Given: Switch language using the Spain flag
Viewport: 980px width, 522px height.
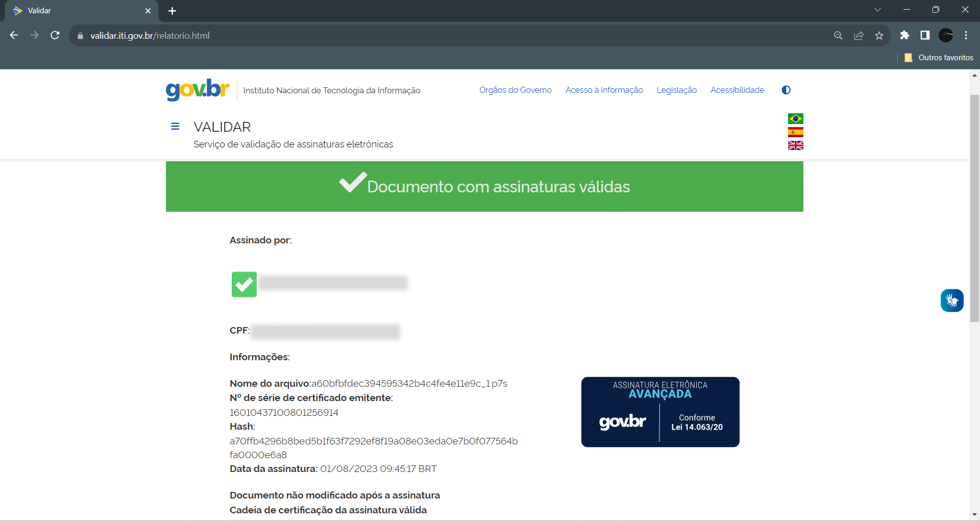Looking at the screenshot, I should coord(795,132).
